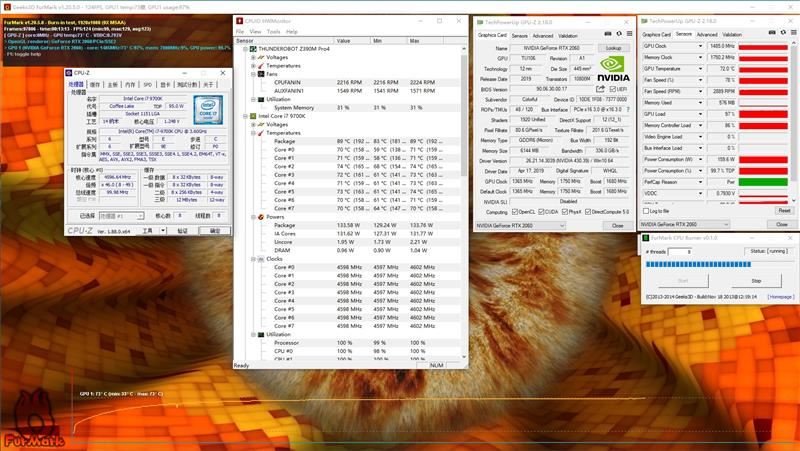800x451 pixels.
Task: Click the GPU-Z Sensors list scrollbar
Action: 793,122
